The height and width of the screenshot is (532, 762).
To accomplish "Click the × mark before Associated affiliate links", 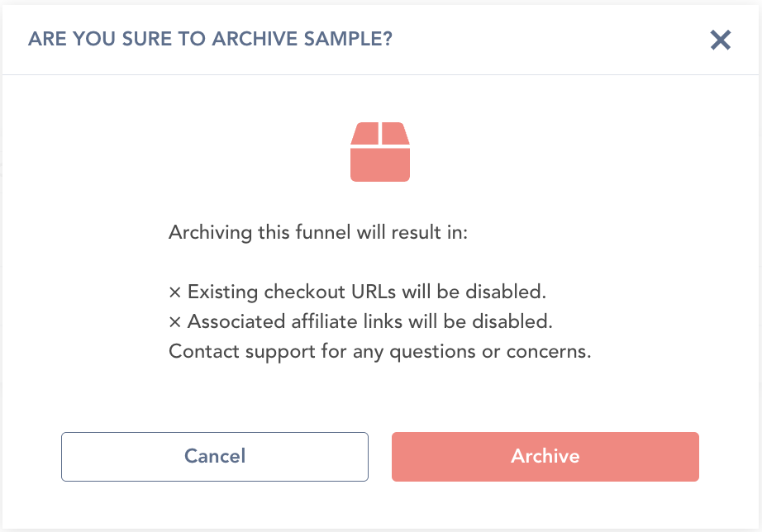I will pos(174,322).
